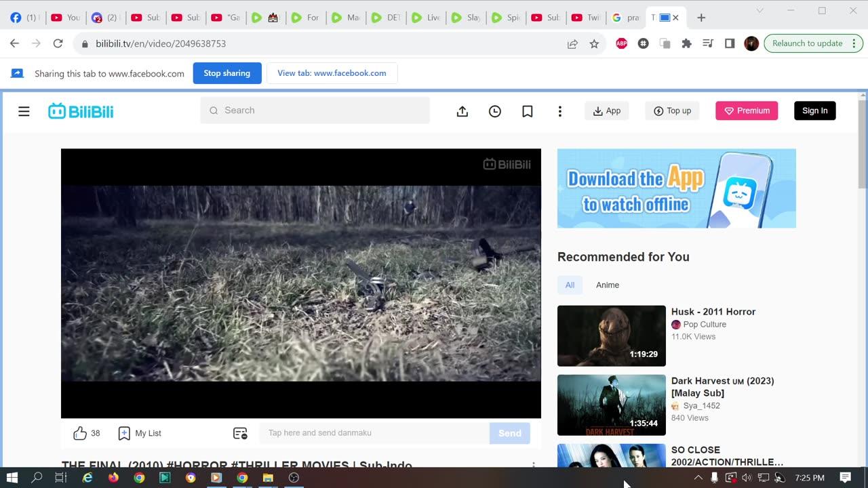Stop sharing this tab
Image resolution: width=868 pixels, height=488 pixels.
(x=227, y=73)
